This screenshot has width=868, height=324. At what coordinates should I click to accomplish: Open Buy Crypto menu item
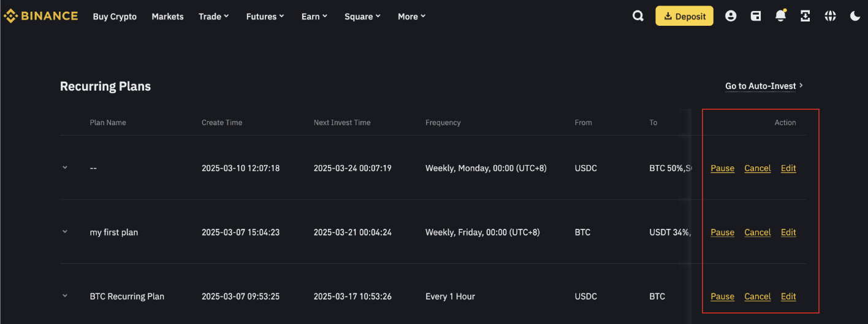(x=115, y=17)
